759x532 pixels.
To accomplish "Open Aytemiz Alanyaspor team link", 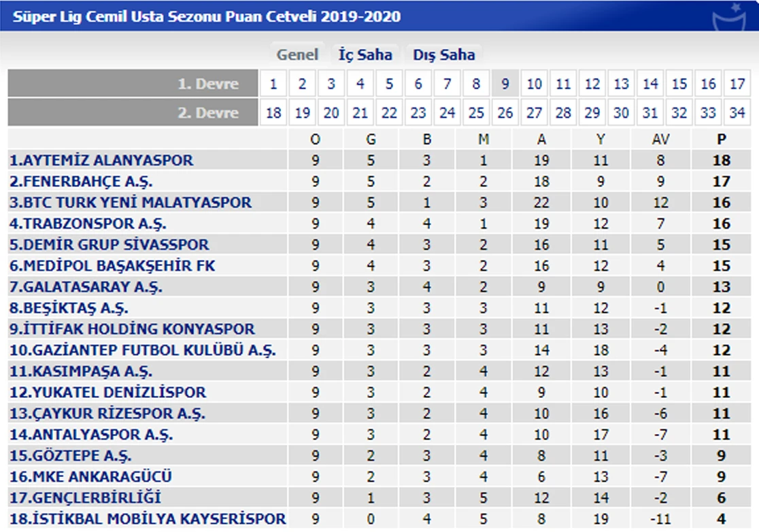I will (101, 161).
